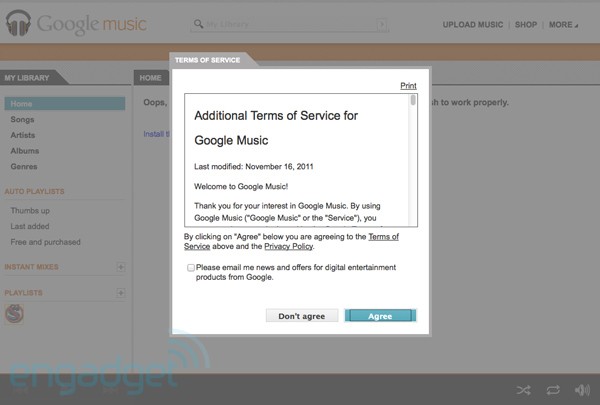Open Genres in the sidebar

tap(24, 167)
